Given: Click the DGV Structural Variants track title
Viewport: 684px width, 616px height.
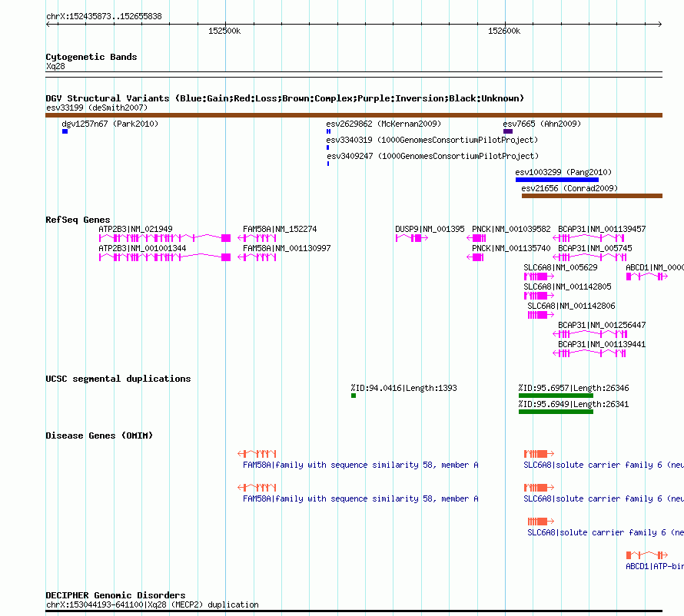Looking at the screenshot, I should [285, 98].
